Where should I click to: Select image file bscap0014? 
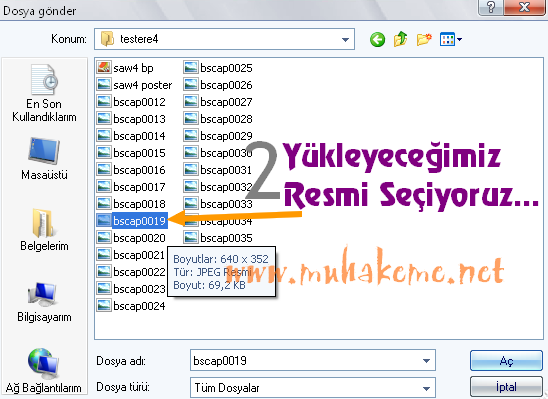click(x=131, y=136)
